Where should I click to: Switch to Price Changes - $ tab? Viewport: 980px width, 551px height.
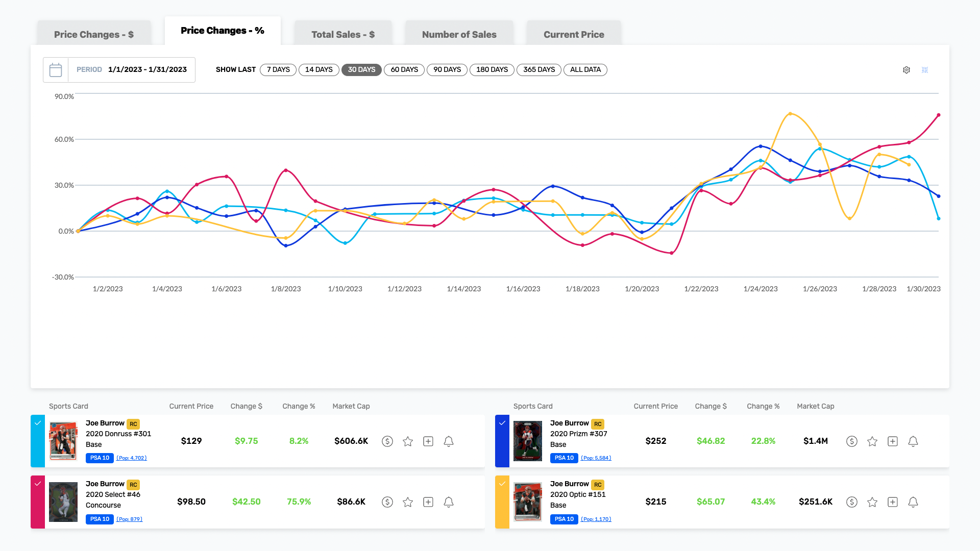tap(94, 34)
